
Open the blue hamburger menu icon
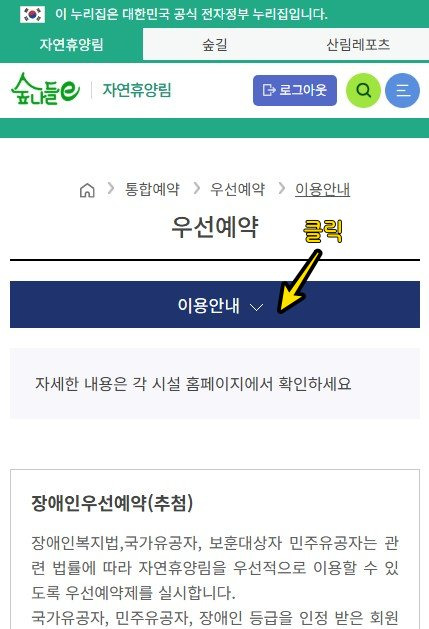[x=403, y=90]
